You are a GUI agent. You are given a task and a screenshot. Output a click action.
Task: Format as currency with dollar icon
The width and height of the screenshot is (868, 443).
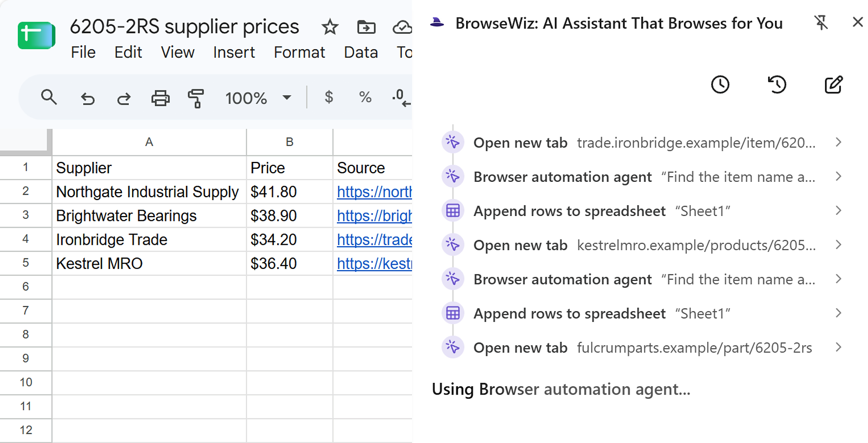pos(329,97)
